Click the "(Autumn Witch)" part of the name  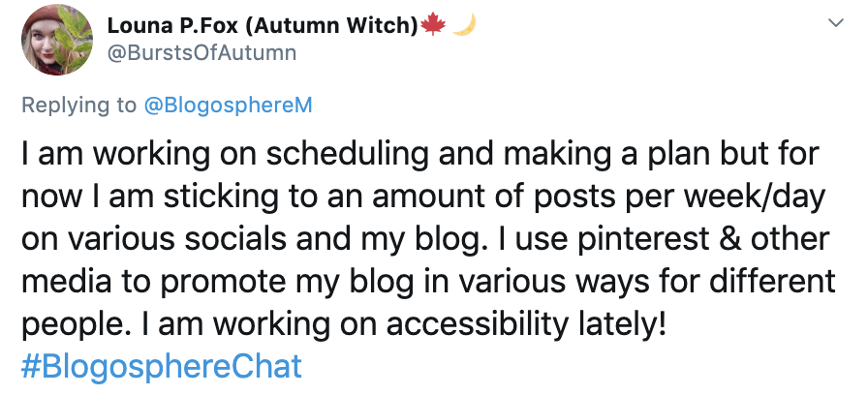click(341, 25)
